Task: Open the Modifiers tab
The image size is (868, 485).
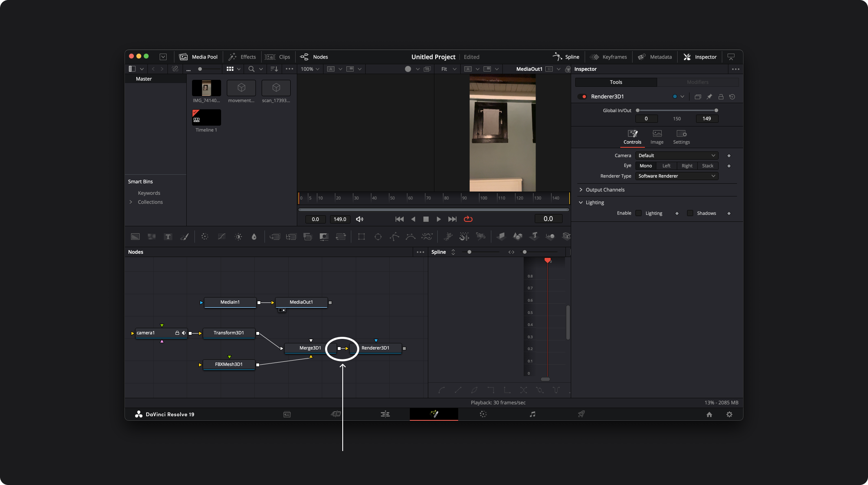Action: [x=697, y=82]
